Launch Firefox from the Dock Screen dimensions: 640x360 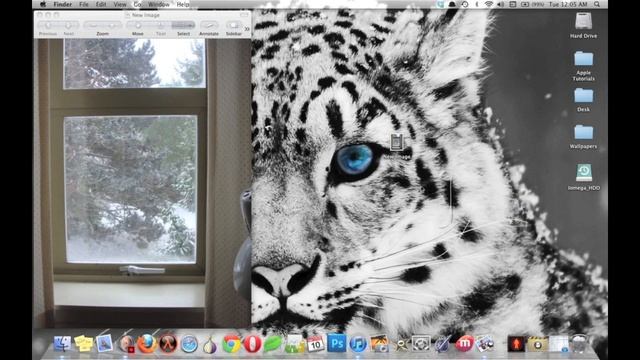coord(147,344)
